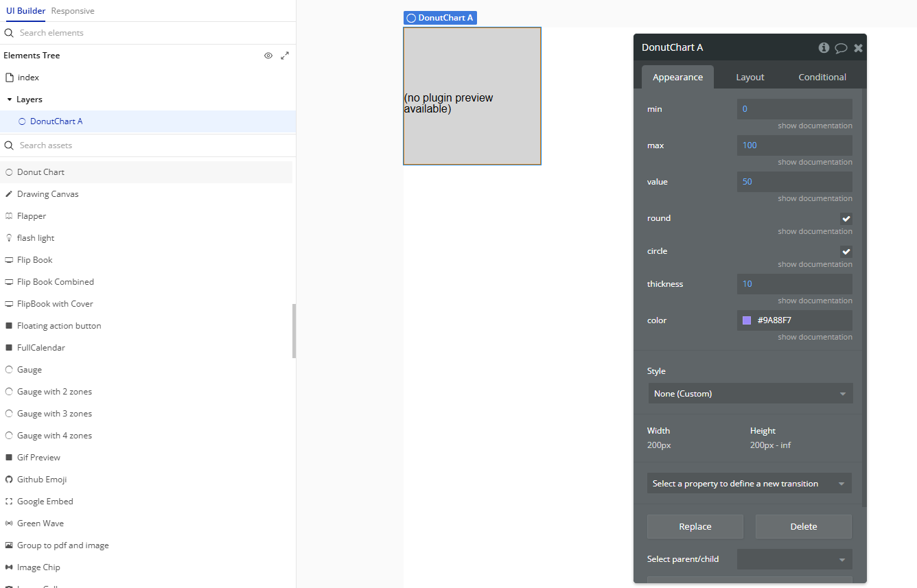Select the Donut Chart asset icon

[10, 172]
